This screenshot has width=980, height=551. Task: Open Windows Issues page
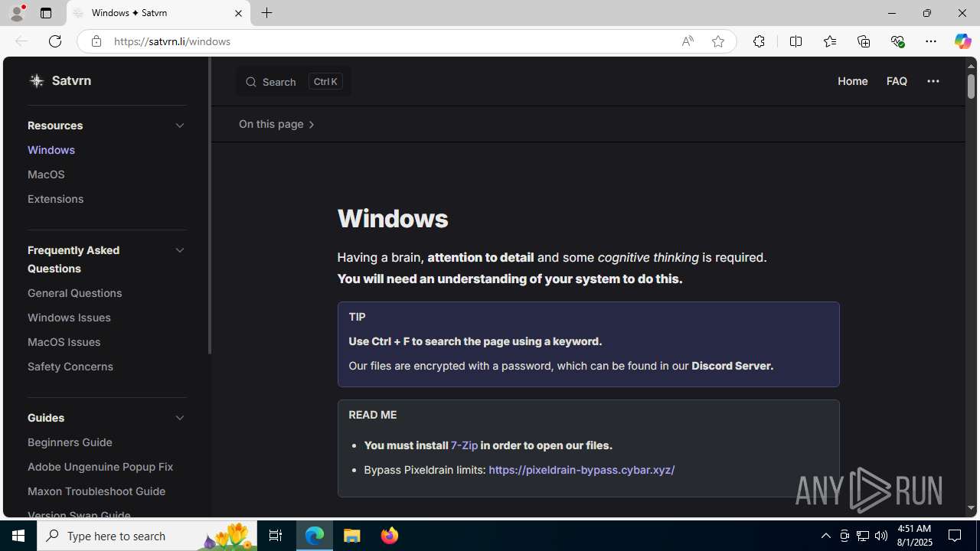point(69,318)
